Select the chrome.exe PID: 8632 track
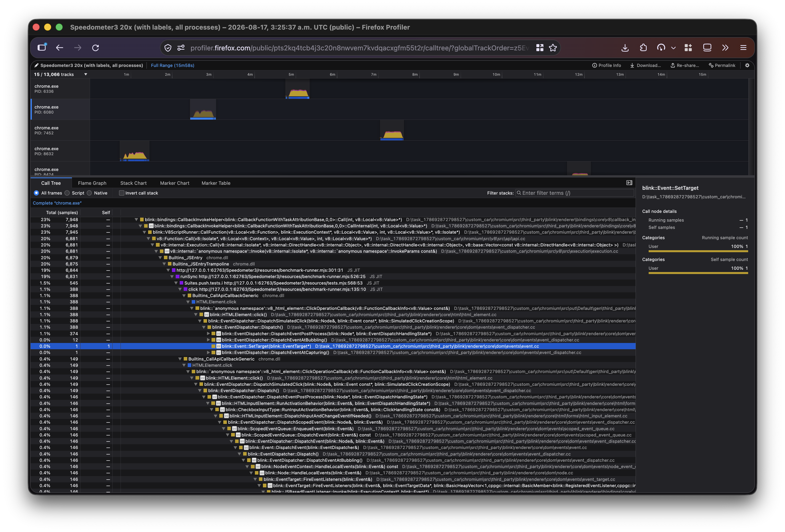 pos(60,151)
